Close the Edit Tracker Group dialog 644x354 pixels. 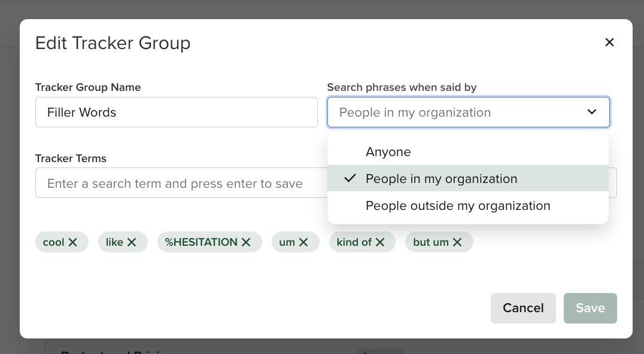[x=609, y=42]
